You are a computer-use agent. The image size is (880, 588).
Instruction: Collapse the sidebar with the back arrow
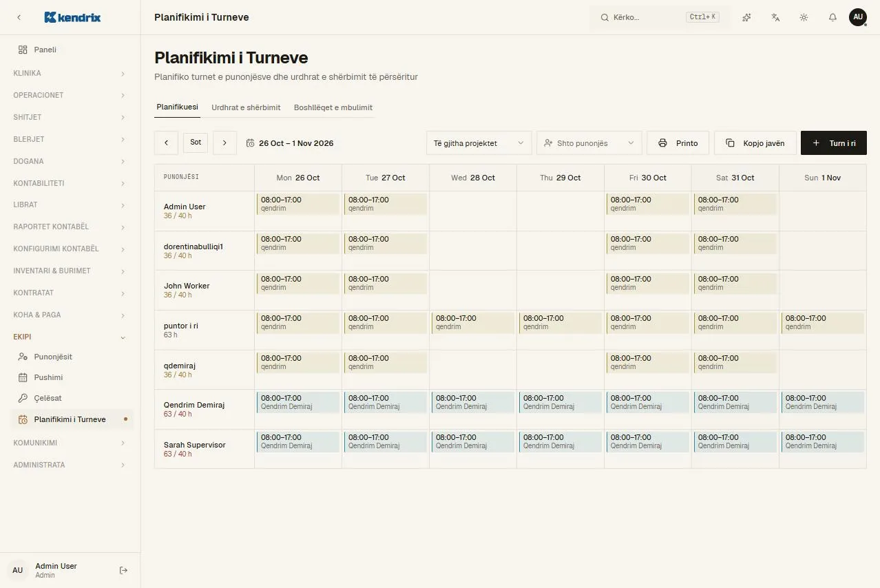click(19, 17)
